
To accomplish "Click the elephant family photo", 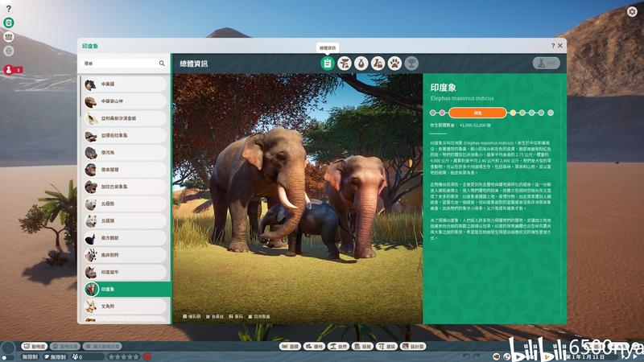I will click(297, 198).
